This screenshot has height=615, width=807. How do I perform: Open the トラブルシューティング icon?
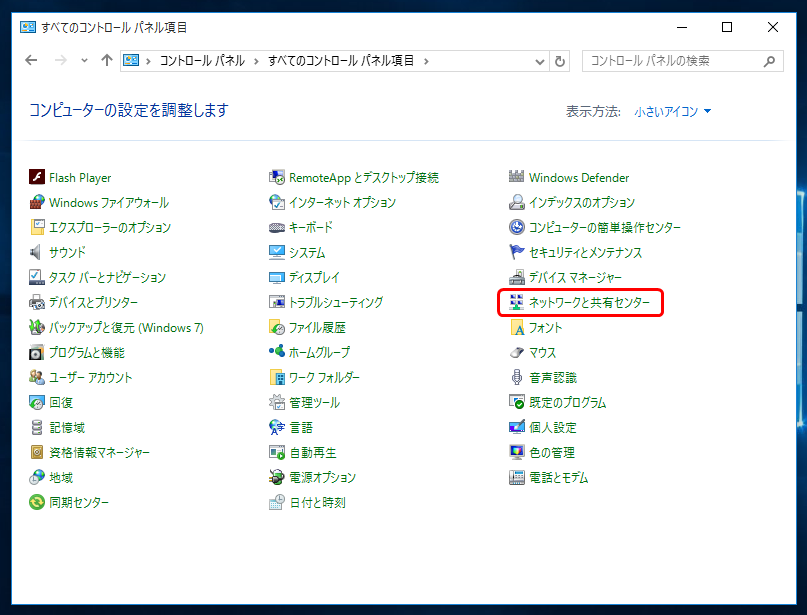(277, 302)
